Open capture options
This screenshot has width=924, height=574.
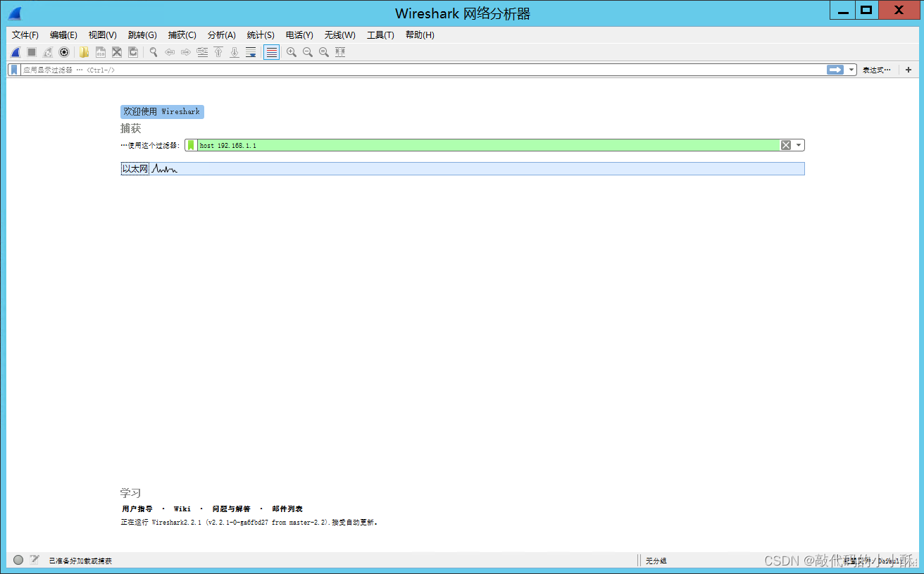[x=64, y=52]
